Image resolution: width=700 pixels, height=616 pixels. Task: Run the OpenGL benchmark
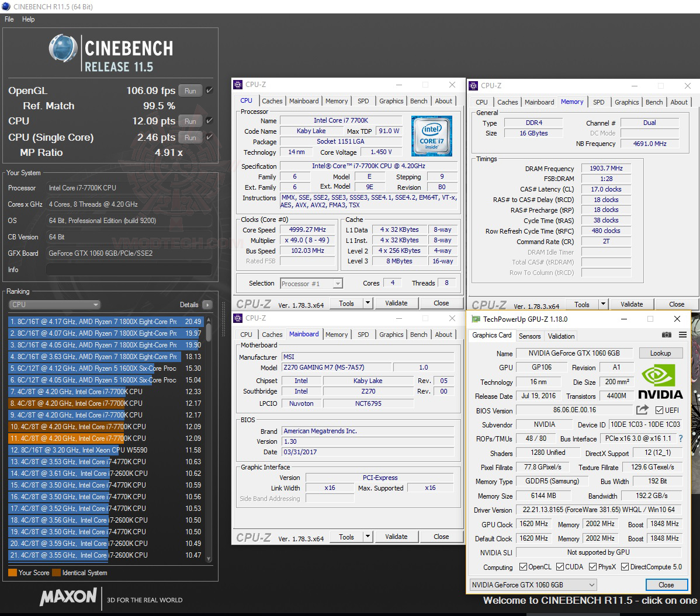[190, 91]
